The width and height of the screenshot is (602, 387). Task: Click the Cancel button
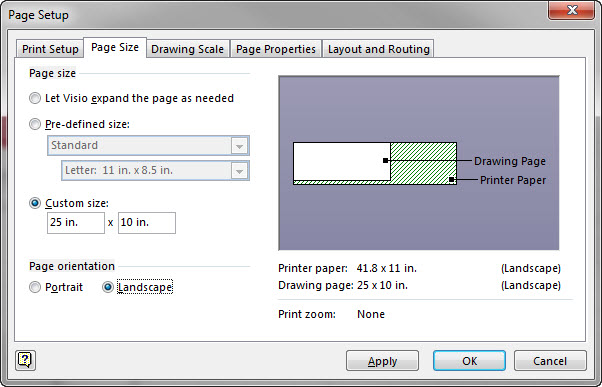tap(550, 361)
